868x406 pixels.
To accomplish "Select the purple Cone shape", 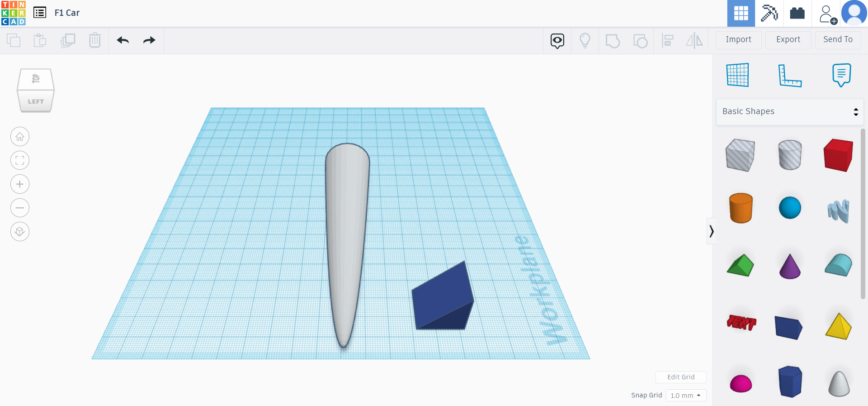I will (x=790, y=266).
